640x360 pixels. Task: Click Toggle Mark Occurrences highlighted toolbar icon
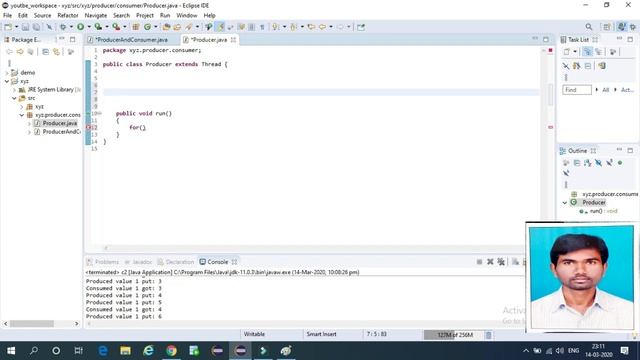(x=220, y=27)
